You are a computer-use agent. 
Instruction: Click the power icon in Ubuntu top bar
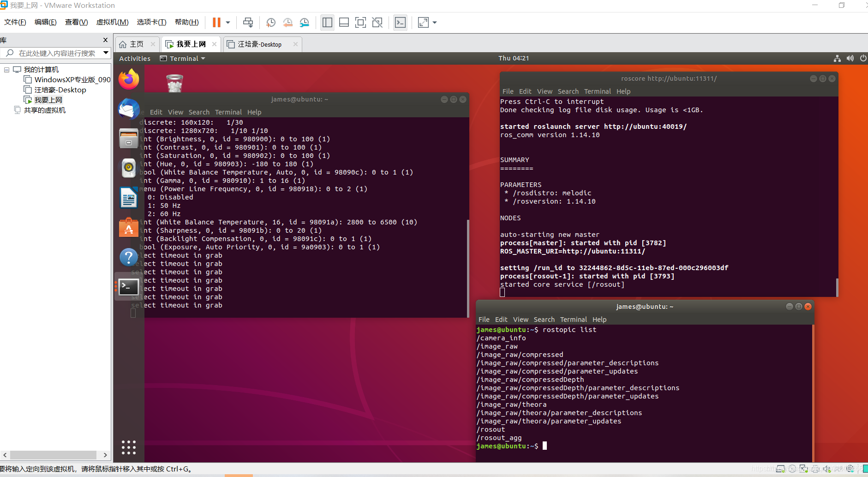pyautogui.click(x=863, y=58)
